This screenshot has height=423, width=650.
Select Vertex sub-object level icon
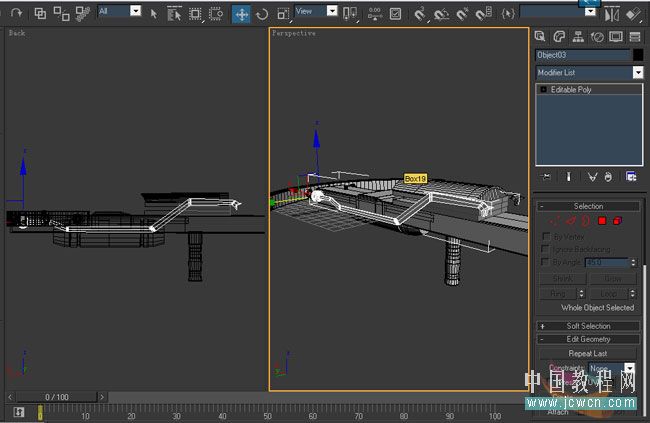(555, 221)
